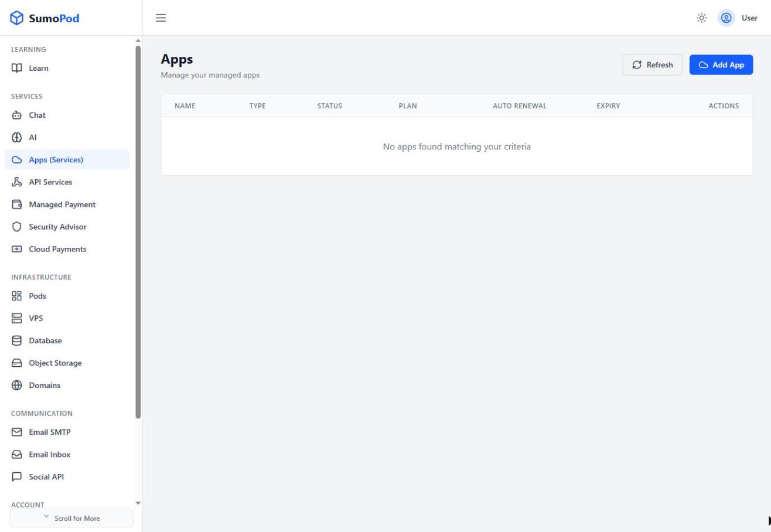Viewport: 771px width, 532px height.
Task: Click sidebar scrollbar down arrow
Action: (138, 503)
